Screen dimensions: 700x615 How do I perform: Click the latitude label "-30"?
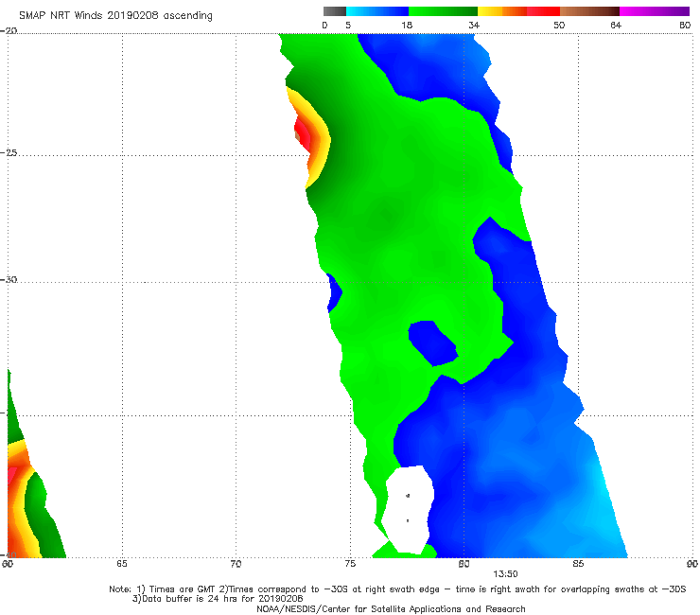(9, 279)
